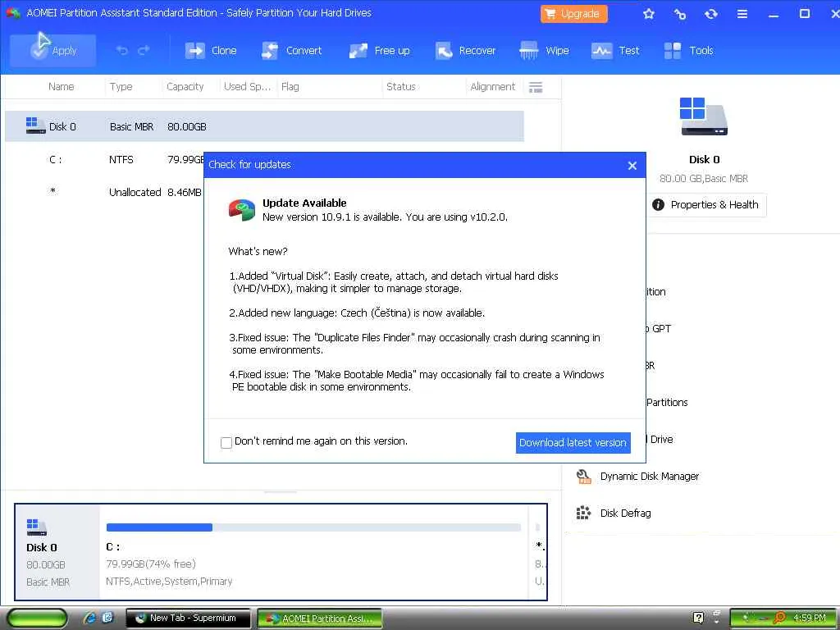
Task: Click the taskbar clock showing 4:59 PM
Action: click(x=809, y=618)
